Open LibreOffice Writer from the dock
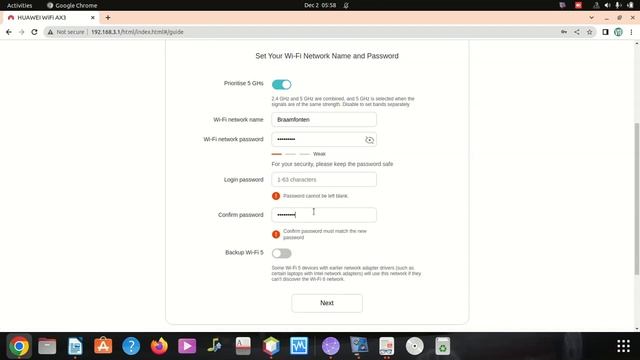The width and height of the screenshot is (640, 360). click(x=75, y=346)
